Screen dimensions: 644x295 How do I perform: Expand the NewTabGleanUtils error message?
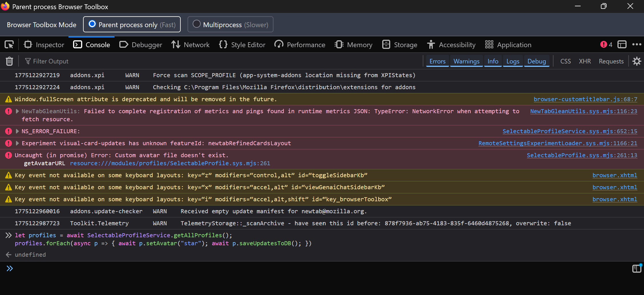(17, 111)
